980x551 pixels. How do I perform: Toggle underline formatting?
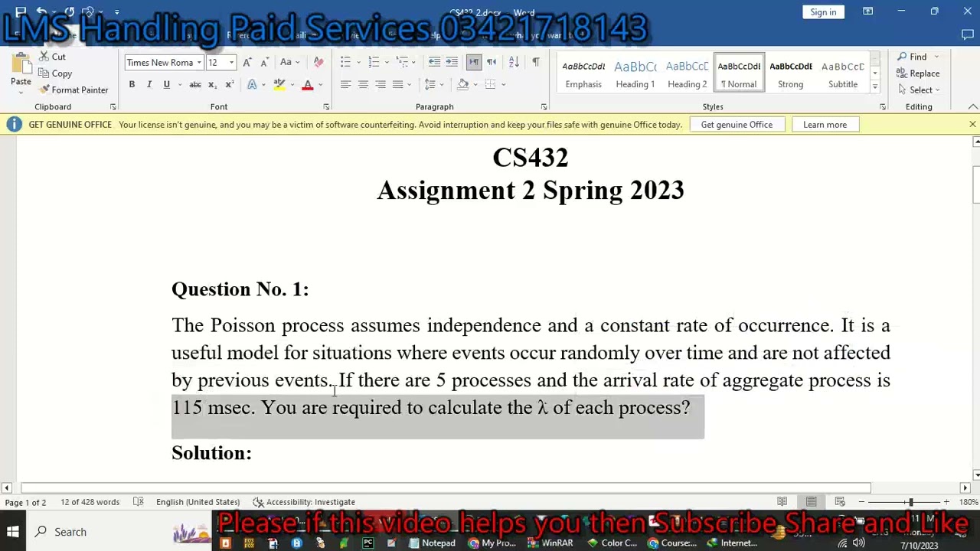(x=166, y=84)
